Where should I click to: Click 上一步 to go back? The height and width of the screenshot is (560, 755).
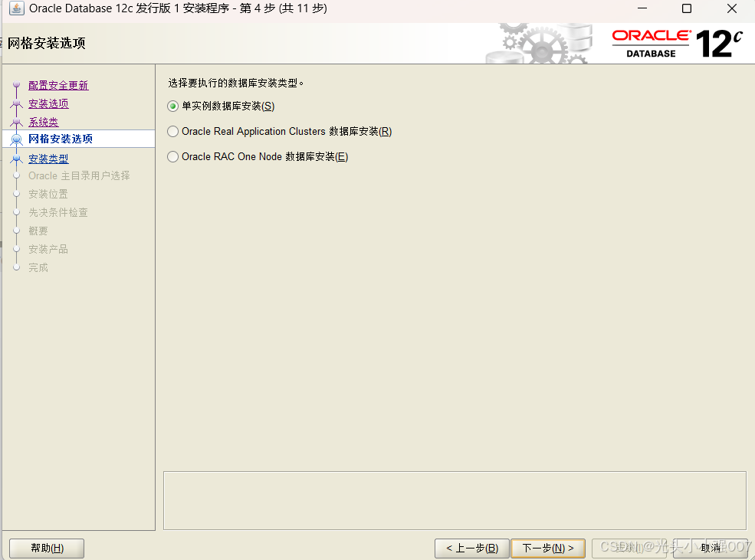[x=471, y=548]
